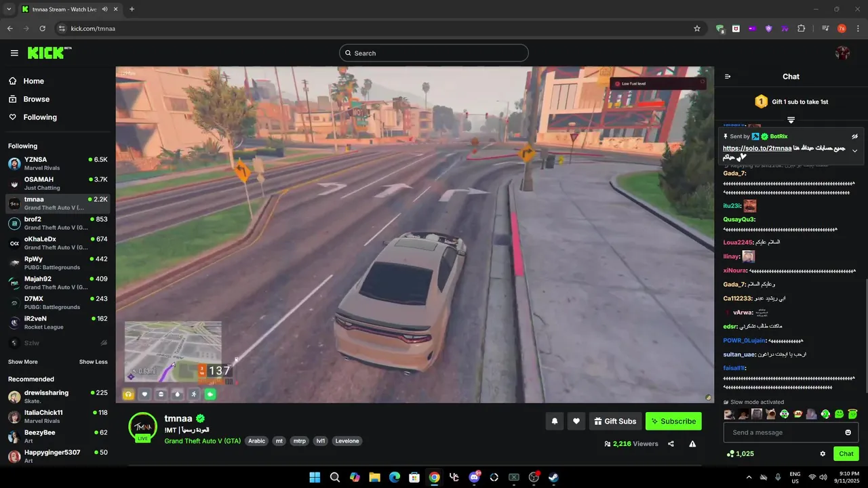Click the kick.com/tmnaa address bar
The image size is (868, 488).
coord(380,28)
